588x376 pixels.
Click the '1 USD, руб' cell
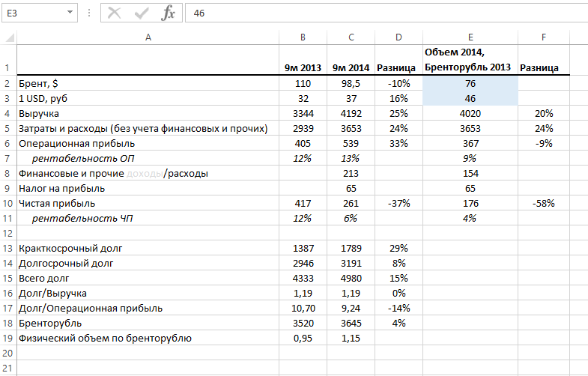(148, 98)
